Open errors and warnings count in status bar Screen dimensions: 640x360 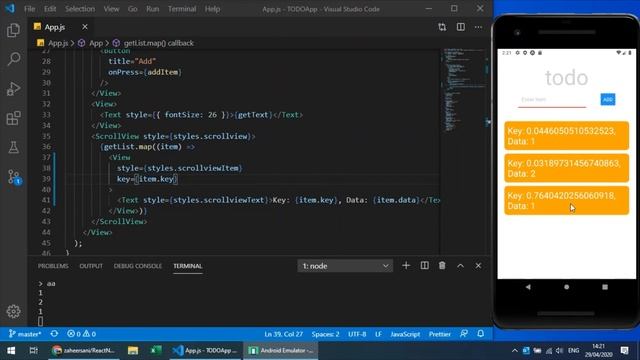81,334
